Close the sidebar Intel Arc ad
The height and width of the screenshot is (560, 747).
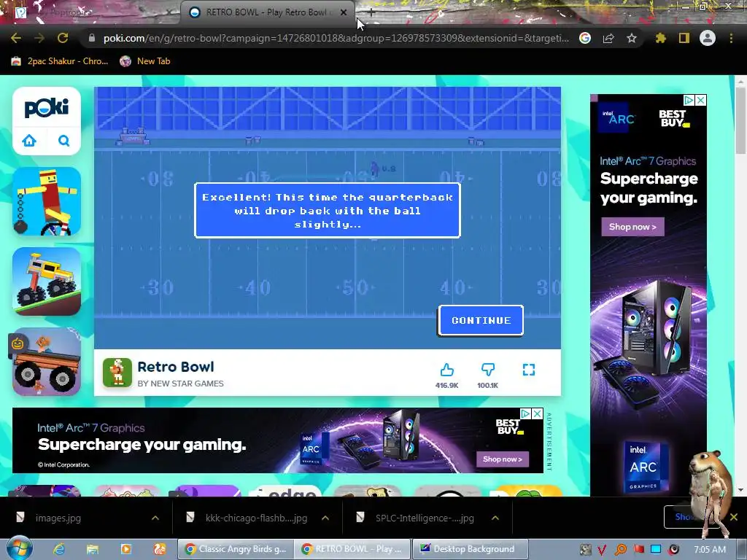(x=701, y=100)
